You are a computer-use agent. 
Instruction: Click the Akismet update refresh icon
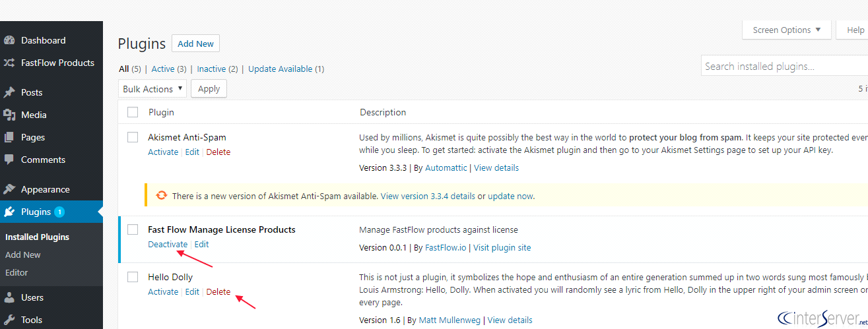(161, 196)
